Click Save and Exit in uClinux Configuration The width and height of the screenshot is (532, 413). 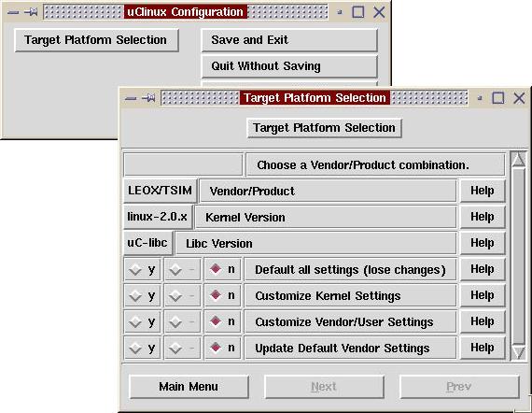coord(289,40)
